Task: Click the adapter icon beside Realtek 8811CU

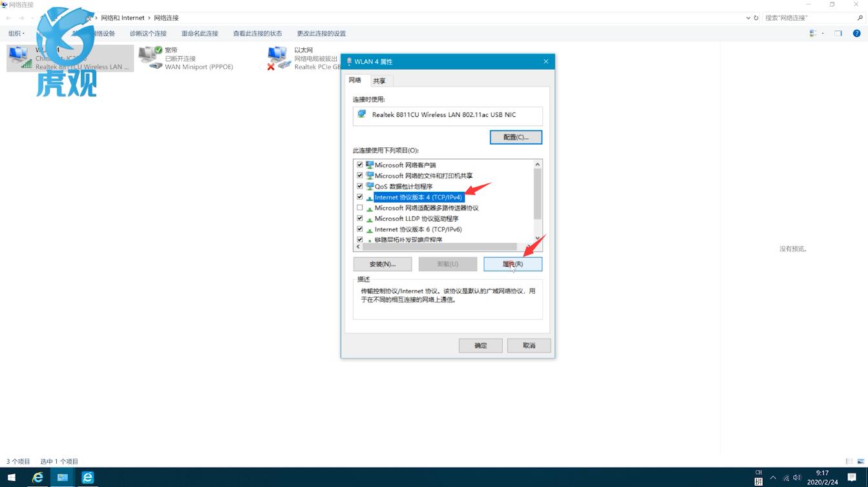Action: coord(362,114)
